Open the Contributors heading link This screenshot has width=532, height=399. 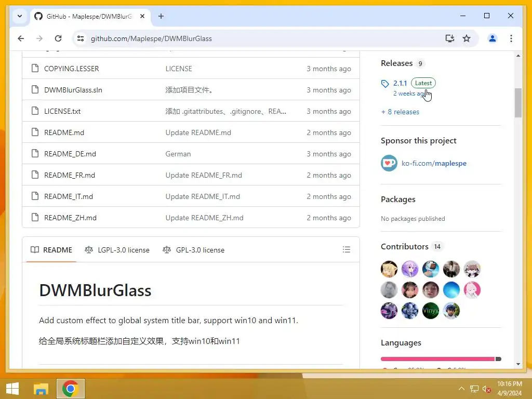(404, 247)
